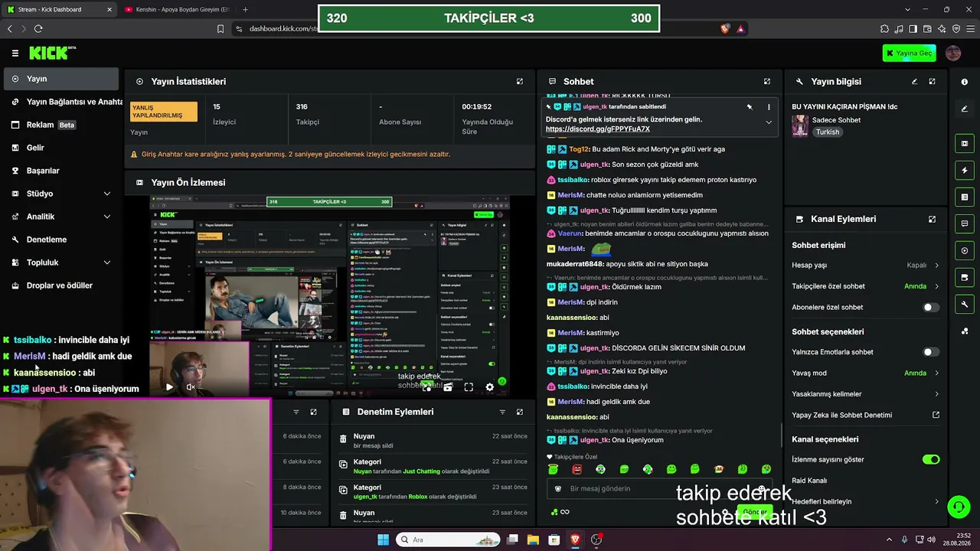
Task: Toggle Abonelere özel sohbet switch
Action: point(931,308)
